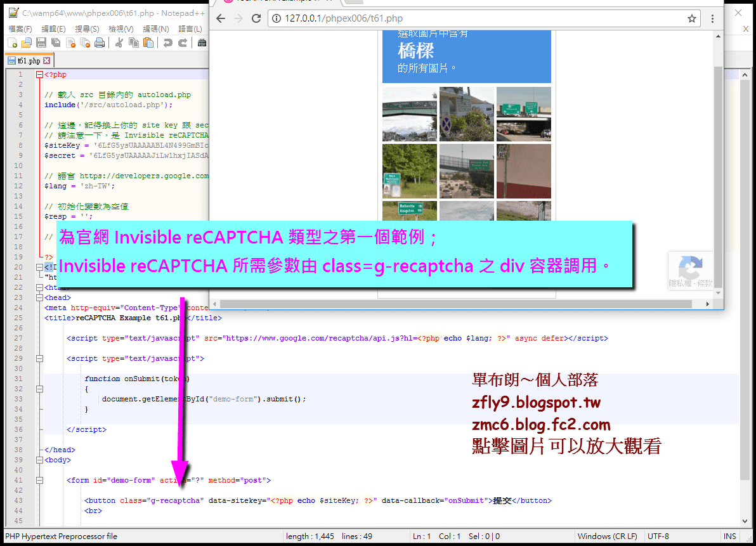Image resolution: width=756 pixels, height=546 pixels.
Task: Click the Redo arrow icon
Action: pos(183,43)
